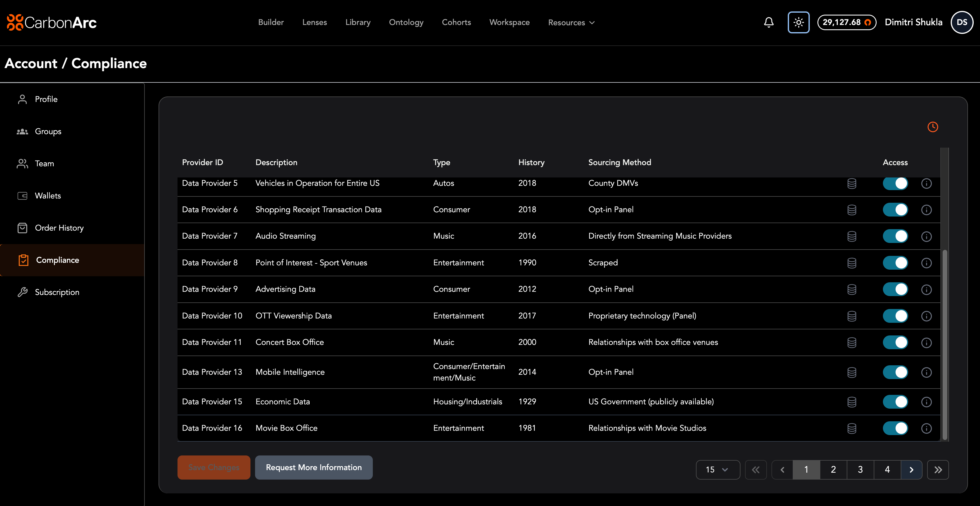This screenshot has width=980, height=506.
Task: Open the Ontology menu item
Action: [x=406, y=22]
